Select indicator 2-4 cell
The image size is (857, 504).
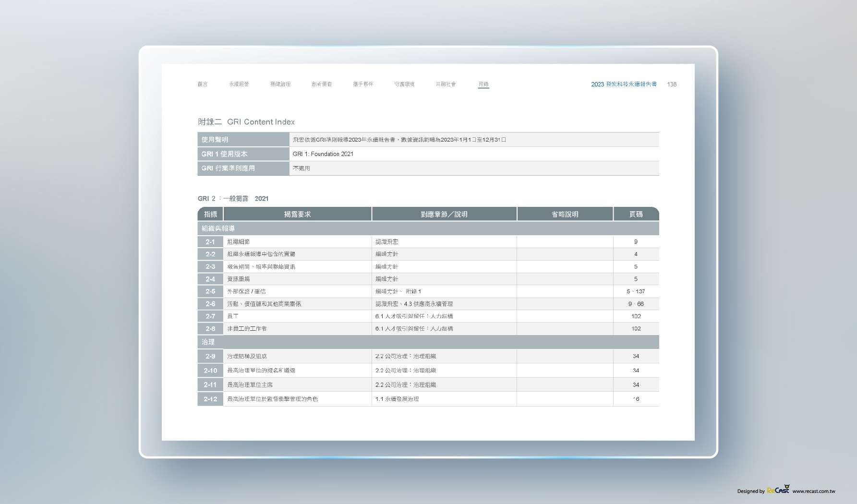click(210, 279)
